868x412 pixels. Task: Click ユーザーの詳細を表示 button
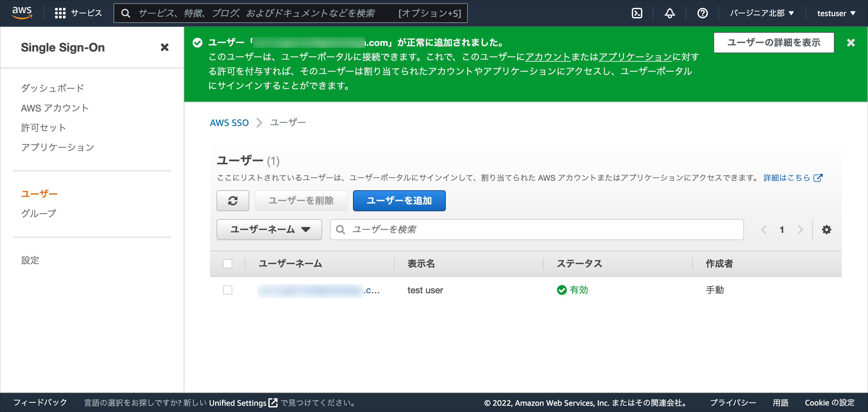(774, 42)
